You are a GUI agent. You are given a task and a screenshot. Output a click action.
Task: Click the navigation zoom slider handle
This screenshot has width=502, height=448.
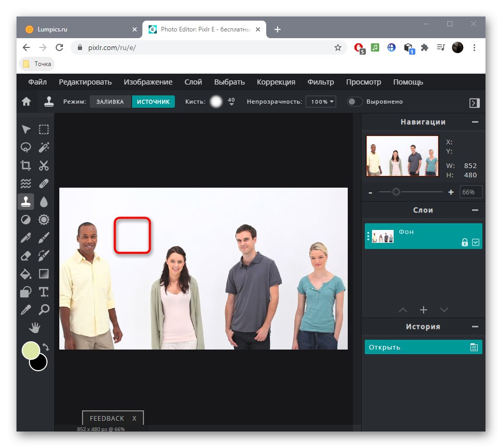[x=396, y=192]
